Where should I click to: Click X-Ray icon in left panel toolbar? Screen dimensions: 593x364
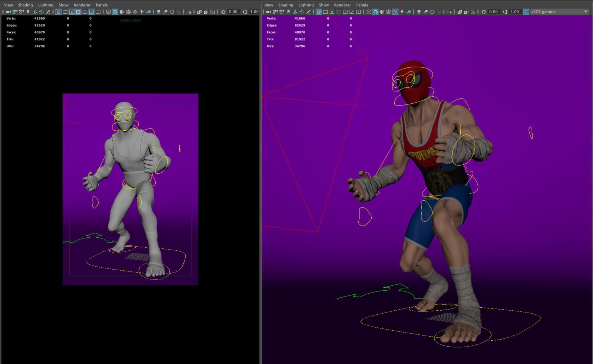(x=199, y=12)
